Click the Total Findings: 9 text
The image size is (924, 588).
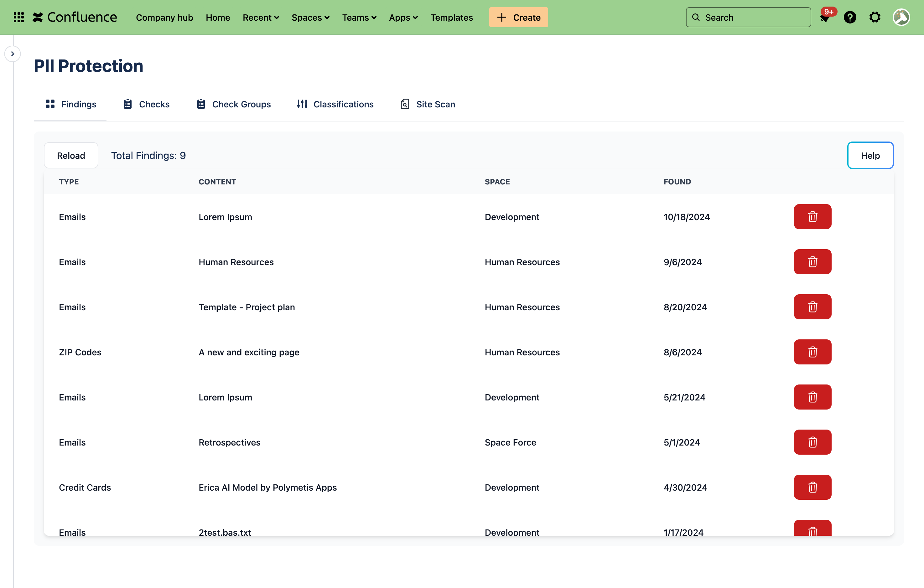[x=148, y=155]
